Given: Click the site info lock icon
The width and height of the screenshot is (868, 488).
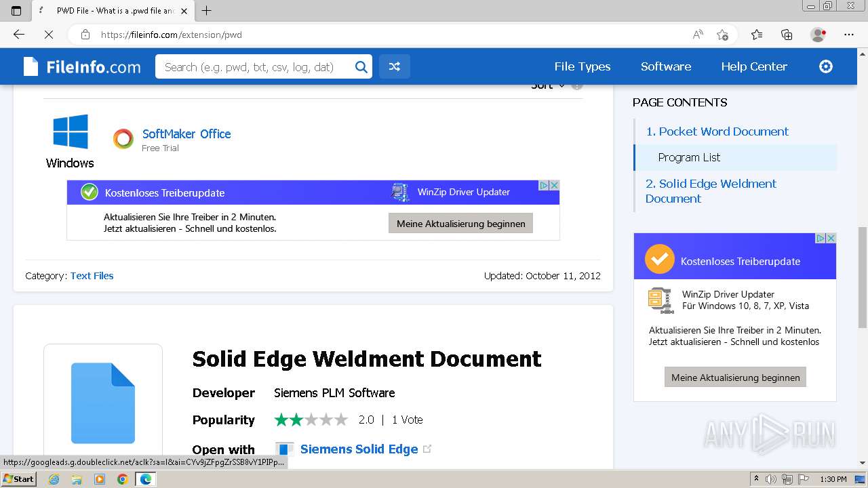Looking at the screenshot, I should tap(85, 35).
